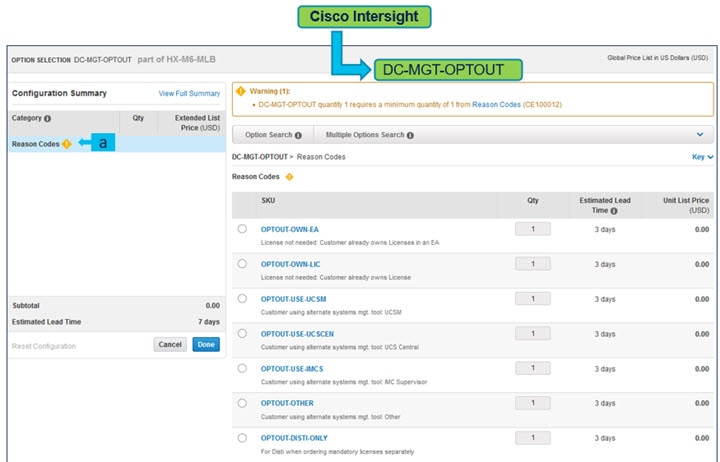Select the OPTOUT-USE-UCSCEN radio button
Viewport: 720px width, 462px height.
pos(242,333)
